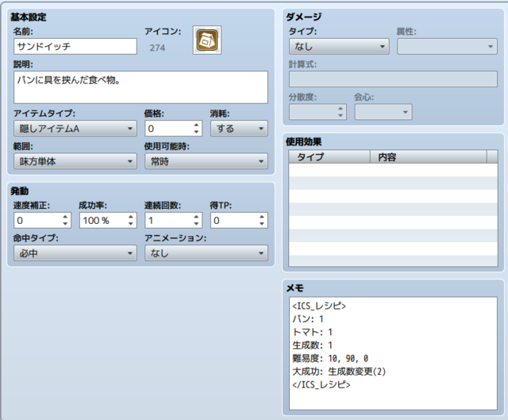Click the <ICS_レシピ> line in the memo

tap(319, 306)
